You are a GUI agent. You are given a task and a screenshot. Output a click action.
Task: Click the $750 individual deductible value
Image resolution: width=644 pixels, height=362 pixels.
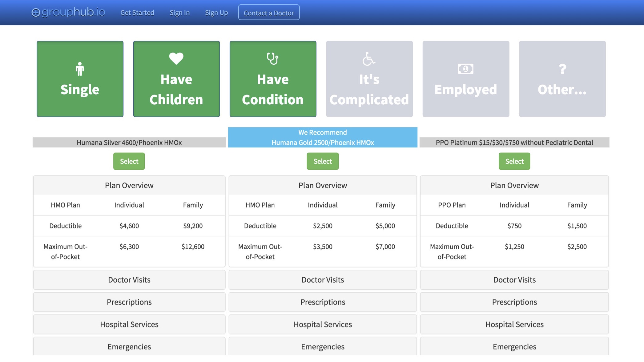click(514, 226)
